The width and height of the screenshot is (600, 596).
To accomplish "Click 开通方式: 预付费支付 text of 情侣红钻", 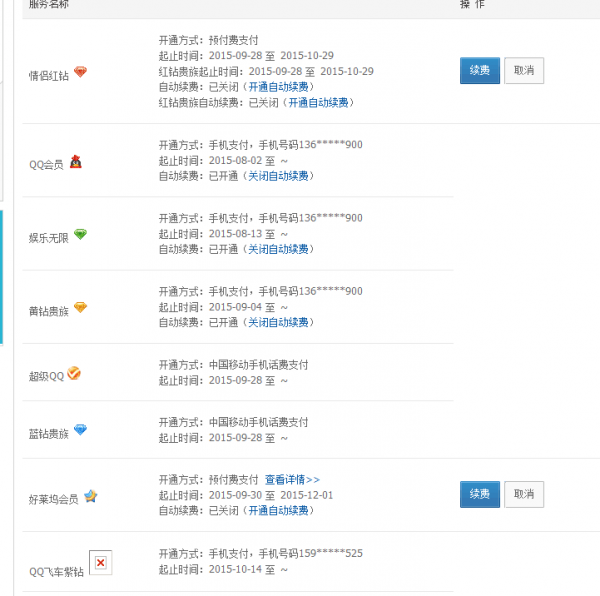I will tap(209, 40).
